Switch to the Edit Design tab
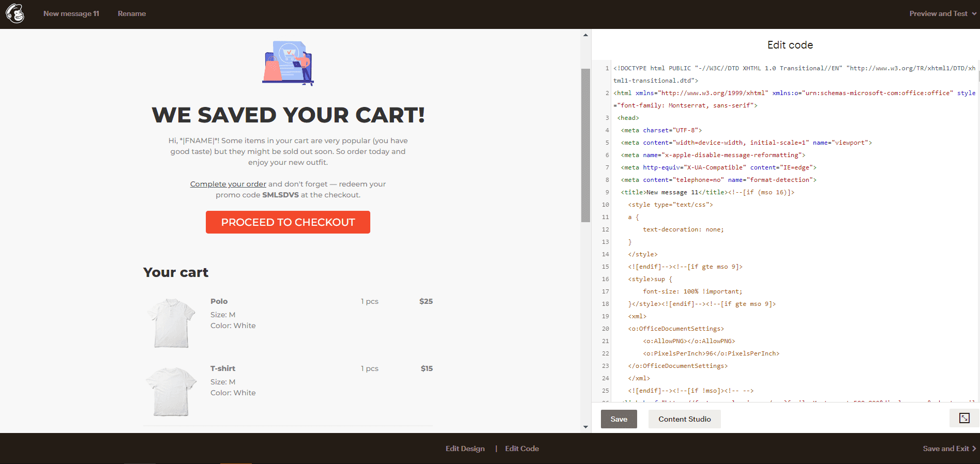Image resolution: width=980 pixels, height=464 pixels. pyautogui.click(x=465, y=448)
